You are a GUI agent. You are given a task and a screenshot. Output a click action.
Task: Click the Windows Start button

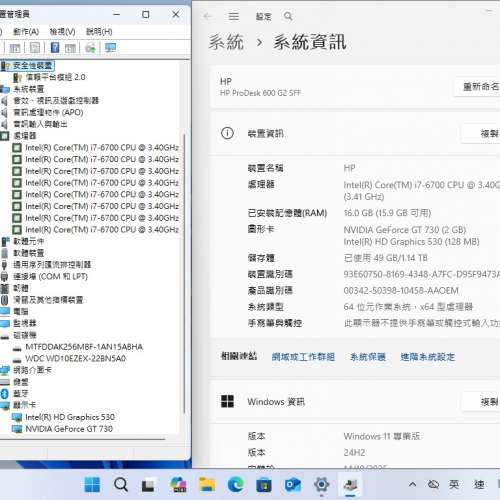(92, 484)
